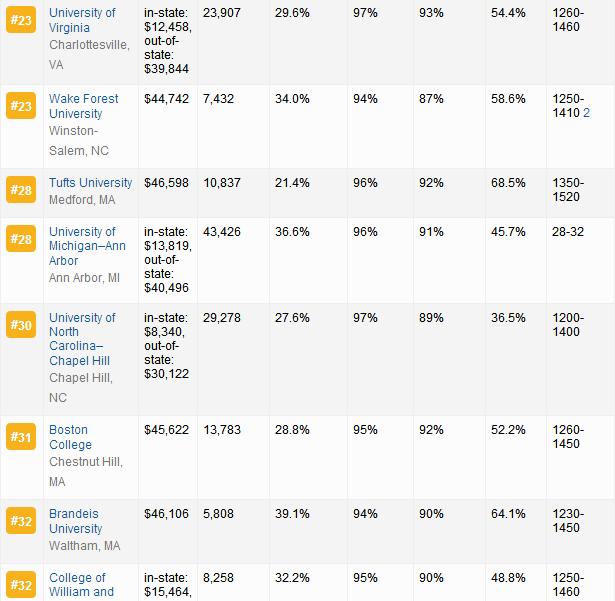Viewport: 615px width, 601px height.
Task: Open the Brandeis University link
Action: point(76,521)
